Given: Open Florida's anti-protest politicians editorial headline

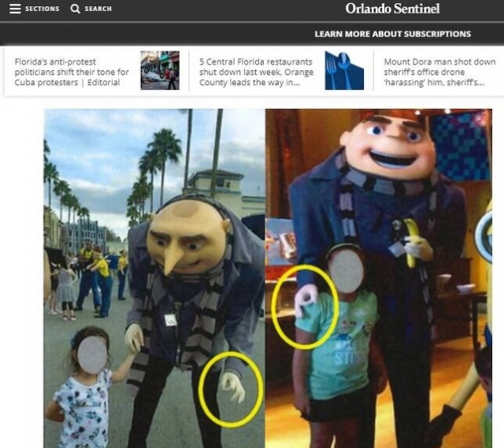Looking at the screenshot, I should [x=72, y=72].
